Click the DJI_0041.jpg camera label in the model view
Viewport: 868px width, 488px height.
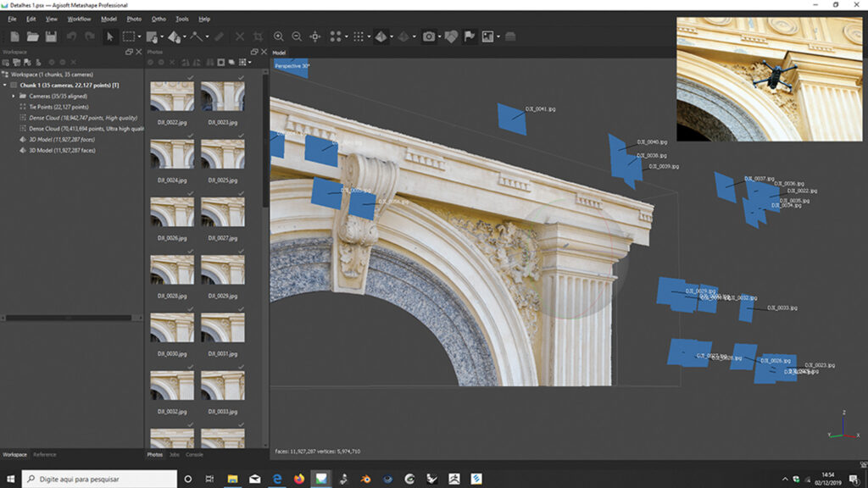(x=540, y=109)
